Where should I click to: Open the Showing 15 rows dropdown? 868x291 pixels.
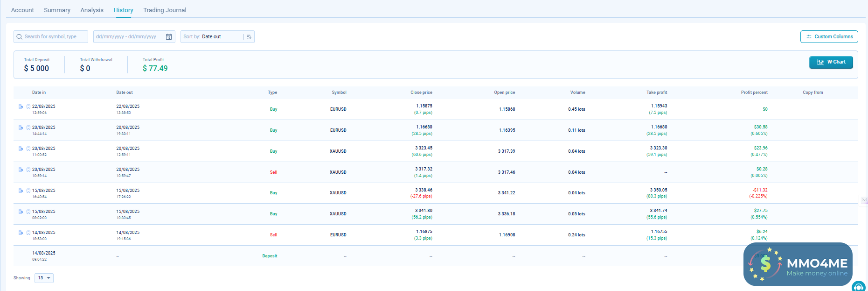(44, 278)
